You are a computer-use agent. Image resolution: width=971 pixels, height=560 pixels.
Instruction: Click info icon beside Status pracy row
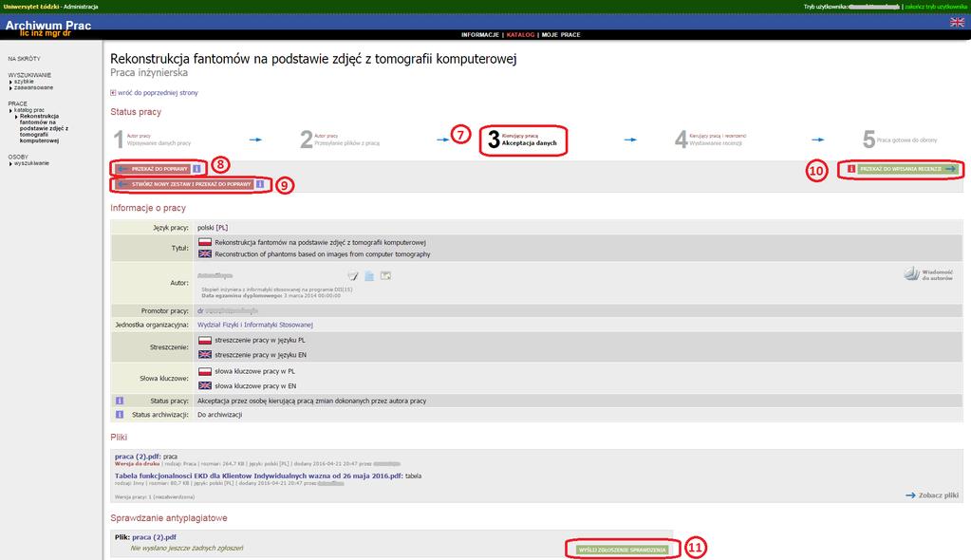(x=120, y=401)
